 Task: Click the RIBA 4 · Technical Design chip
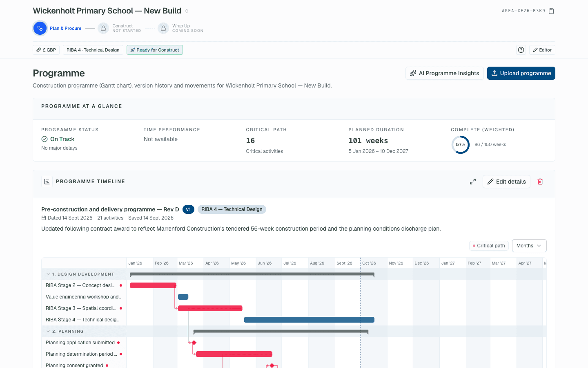point(93,50)
